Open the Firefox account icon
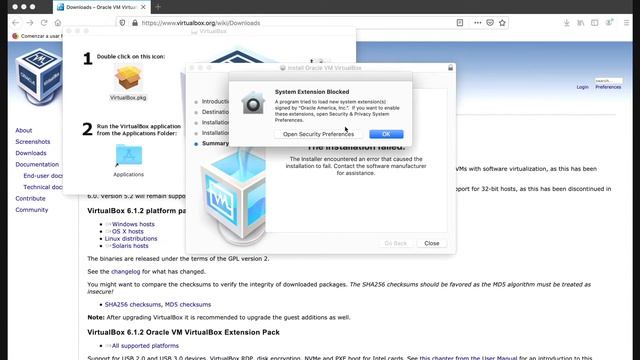This screenshot has height=360, width=640. point(609,23)
